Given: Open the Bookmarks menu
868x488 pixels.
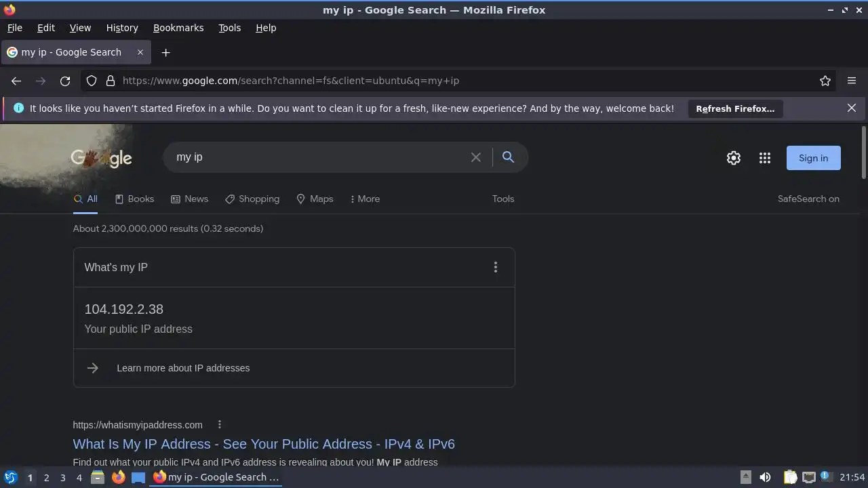Looking at the screenshot, I should point(178,28).
